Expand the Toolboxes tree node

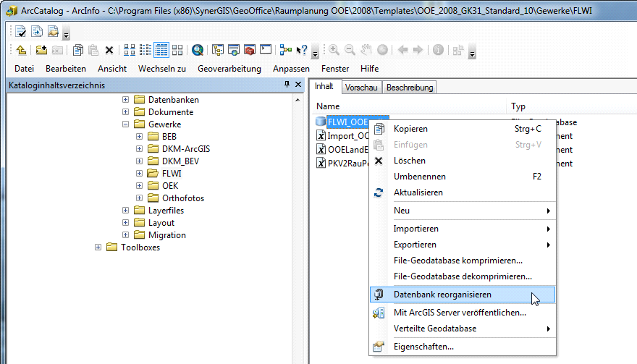(98, 247)
